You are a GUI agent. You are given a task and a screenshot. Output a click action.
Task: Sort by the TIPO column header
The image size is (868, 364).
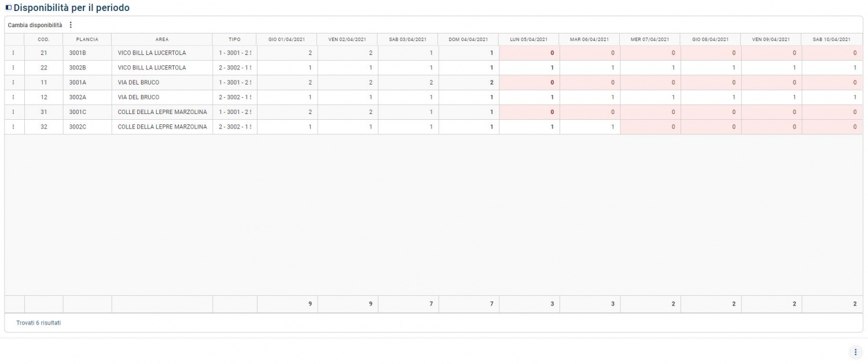pos(234,39)
